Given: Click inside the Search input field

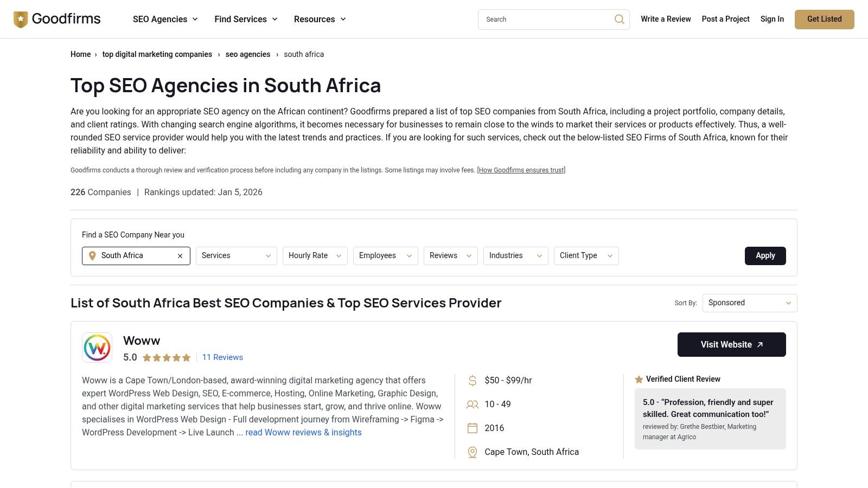Looking at the screenshot, I should pos(542,19).
